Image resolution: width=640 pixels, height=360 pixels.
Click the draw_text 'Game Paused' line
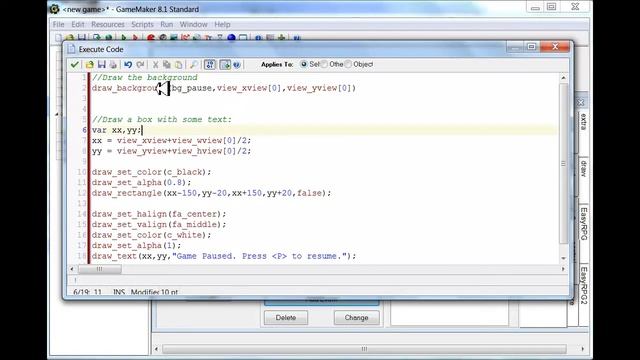224,256
